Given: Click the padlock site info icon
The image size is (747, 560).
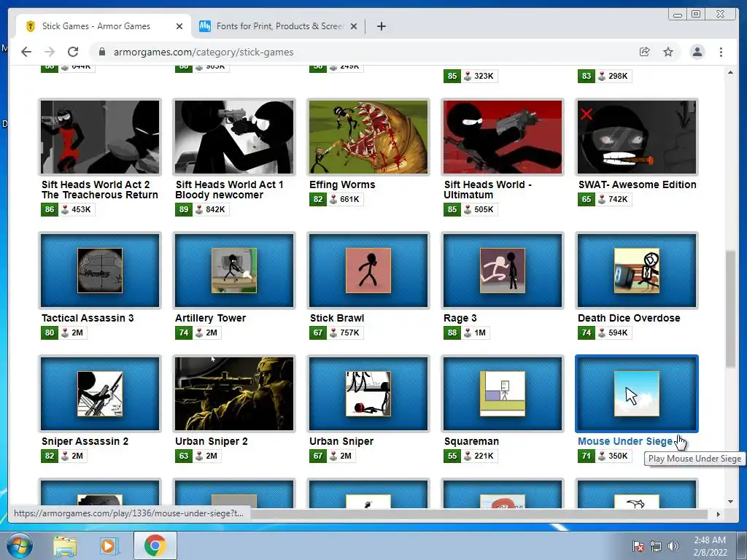Looking at the screenshot, I should 101,52.
